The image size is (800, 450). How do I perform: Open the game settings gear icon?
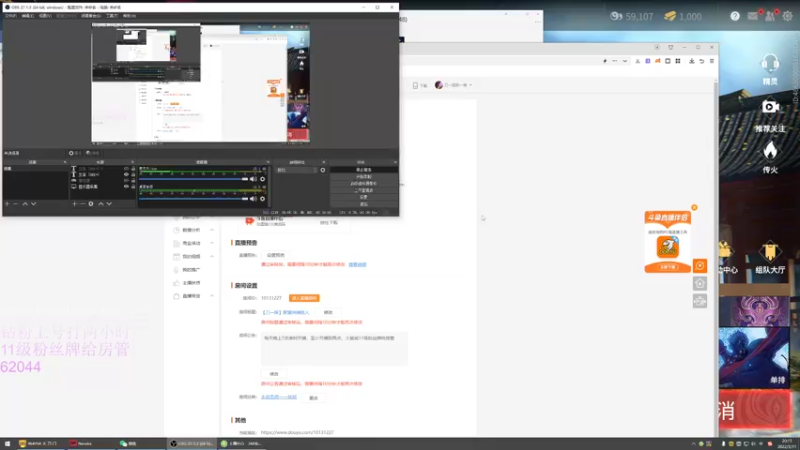tap(787, 16)
